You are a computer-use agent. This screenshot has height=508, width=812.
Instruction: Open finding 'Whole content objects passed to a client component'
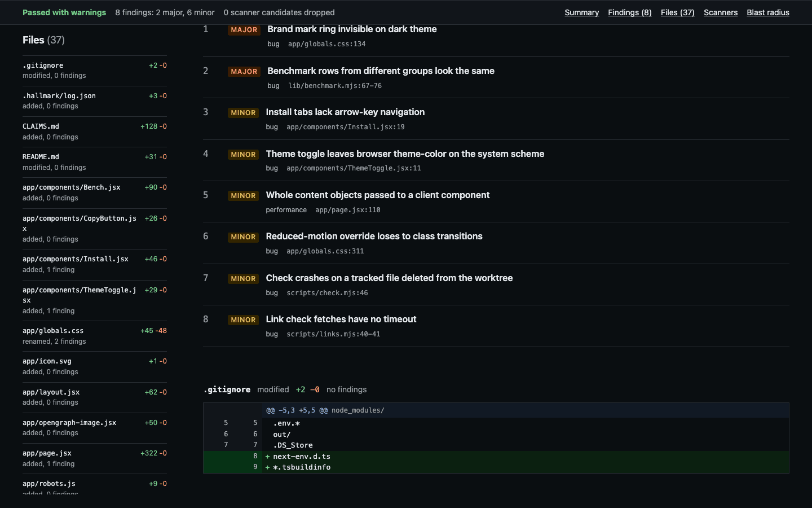point(378,195)
